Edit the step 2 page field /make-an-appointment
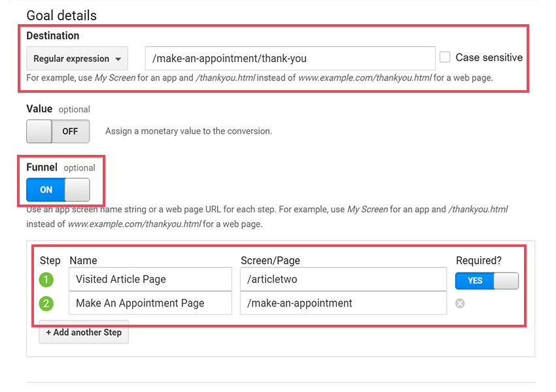 [x=343, y=303]
